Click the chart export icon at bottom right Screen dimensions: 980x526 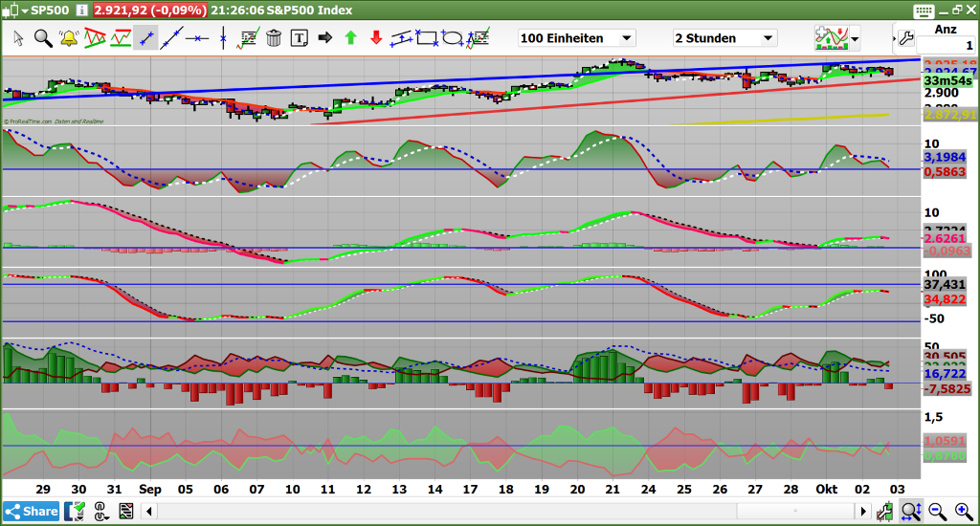point(884,511)
